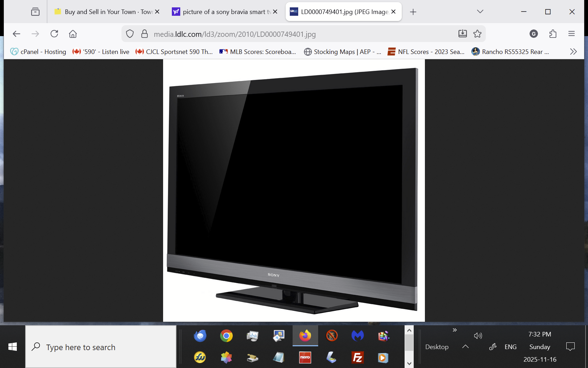
Task: Switch to the sony bravia search tab
Action: coord(222,12)
